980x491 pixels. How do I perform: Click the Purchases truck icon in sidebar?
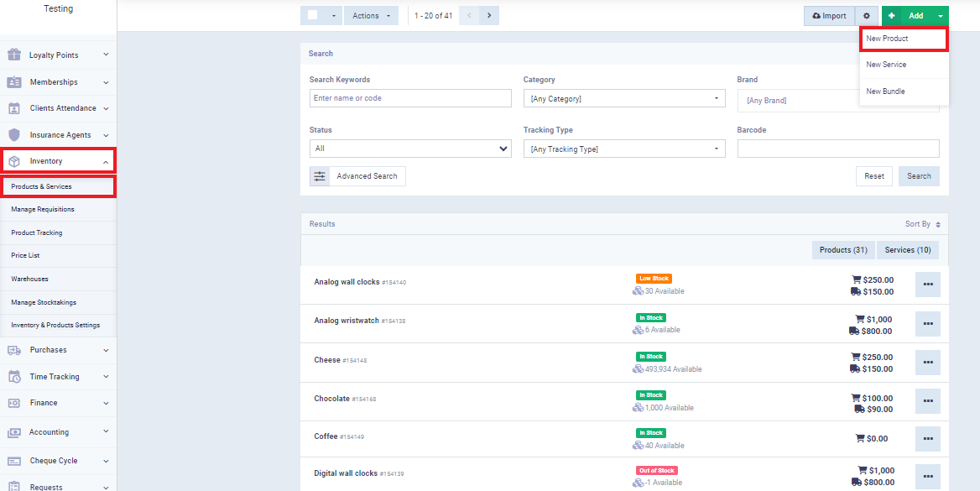point(14,350)
